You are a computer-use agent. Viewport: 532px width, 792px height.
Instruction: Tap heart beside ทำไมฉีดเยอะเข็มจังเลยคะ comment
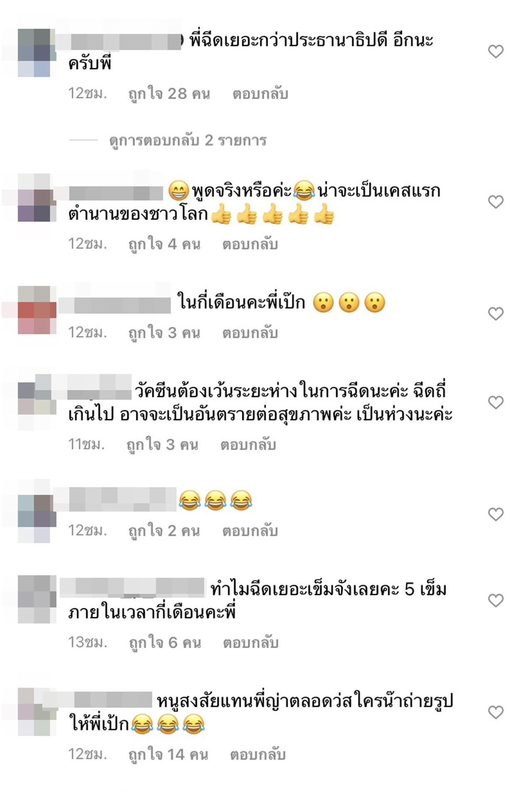[x=495, y=600]
